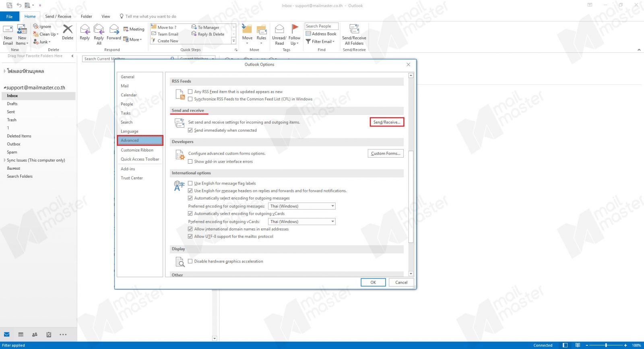Click the Undo arrow in quick access toolbar
The width and height of the screenshot is (644, 349).
click(x=19, y=5)
